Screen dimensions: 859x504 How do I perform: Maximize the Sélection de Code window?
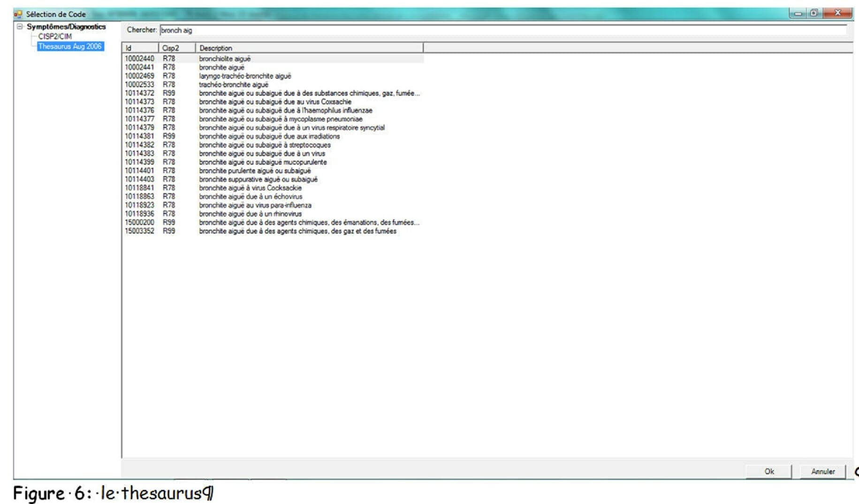point(814,13)
